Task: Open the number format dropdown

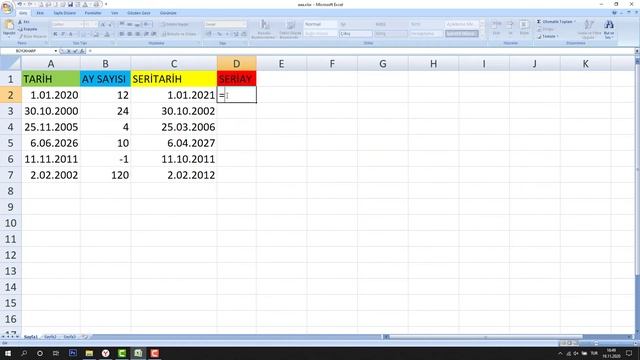Action: point(244,24)
